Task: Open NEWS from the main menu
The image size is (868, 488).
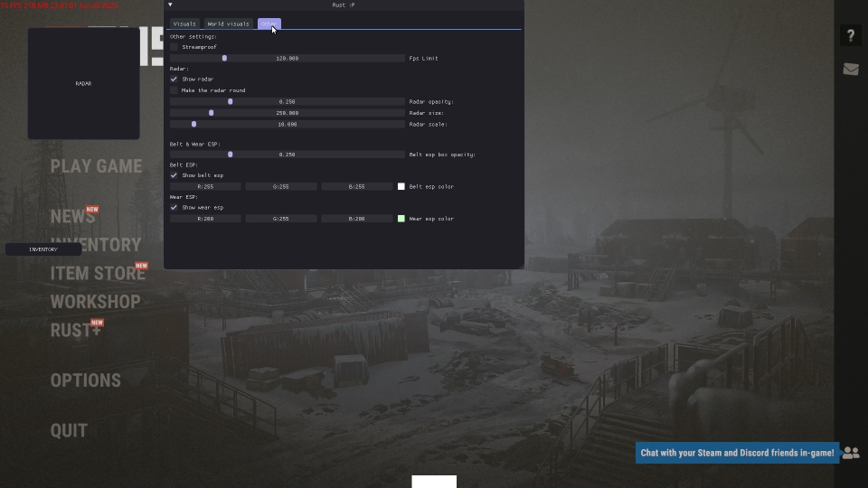Action: pos(72,216)
